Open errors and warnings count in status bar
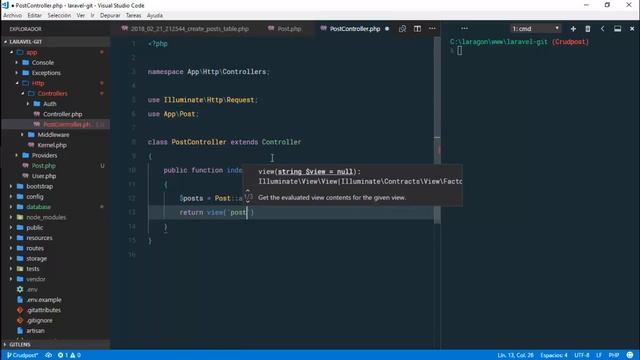This screenshot has width=640, height=360. 69,355
